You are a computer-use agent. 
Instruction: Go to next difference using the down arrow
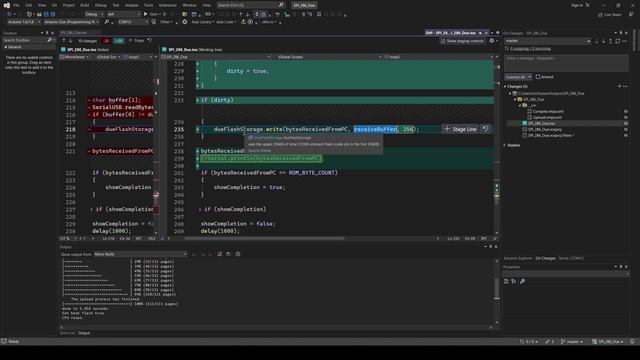[x=70, y=41]
